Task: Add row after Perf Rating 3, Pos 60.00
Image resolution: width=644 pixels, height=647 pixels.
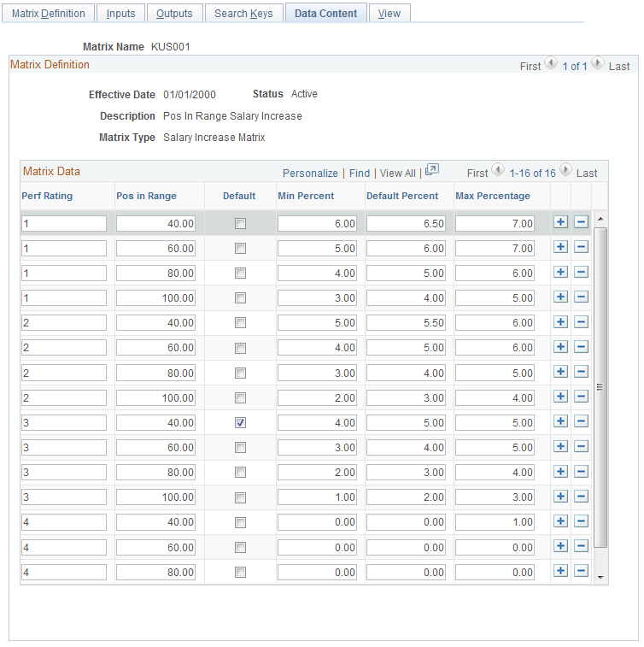Action: pos(560,446)
